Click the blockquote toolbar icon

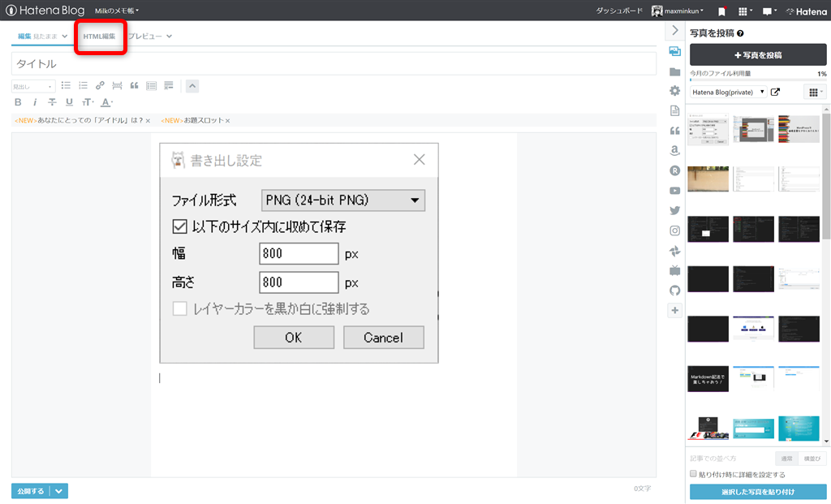[134, 85]
